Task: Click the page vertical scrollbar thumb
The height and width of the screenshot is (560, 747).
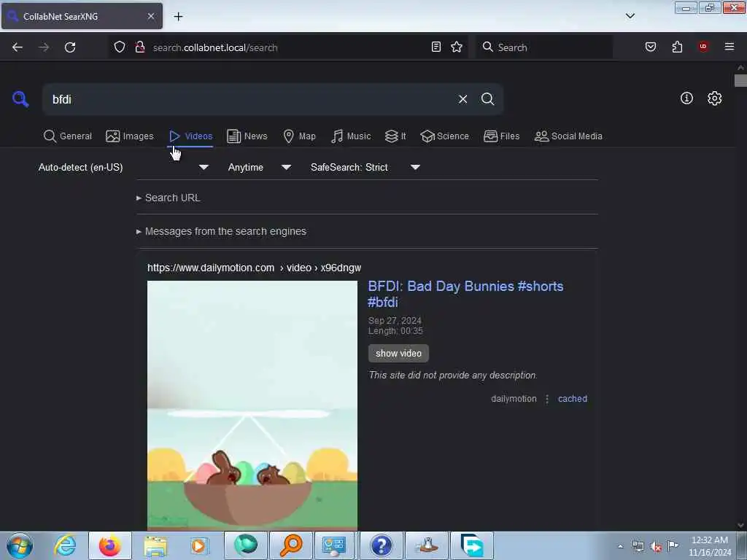Action: click(740, 80)
